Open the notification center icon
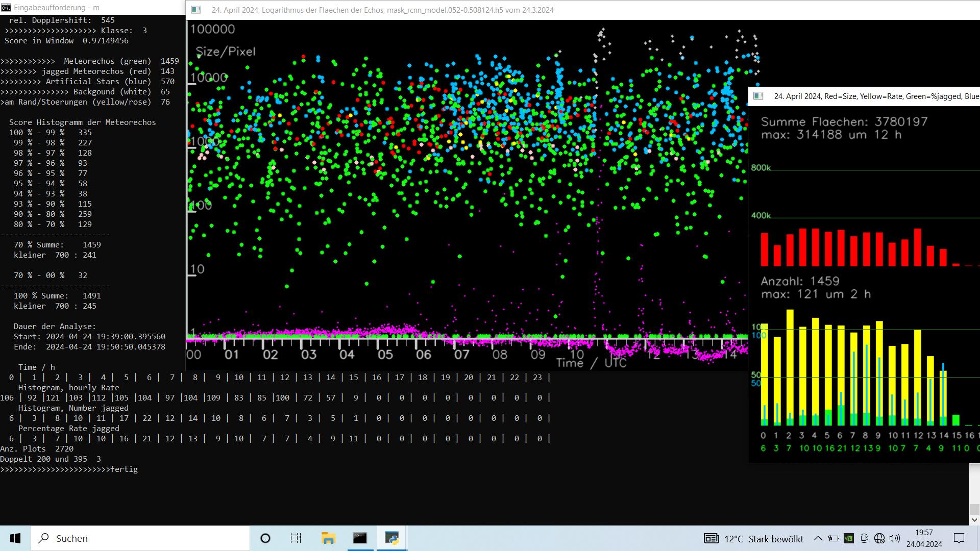 (959, 538)
